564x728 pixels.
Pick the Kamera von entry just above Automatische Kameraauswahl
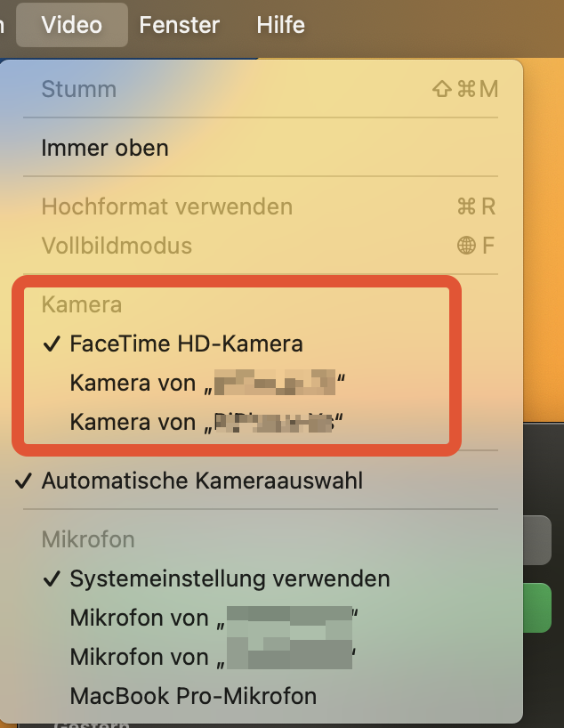206,422
